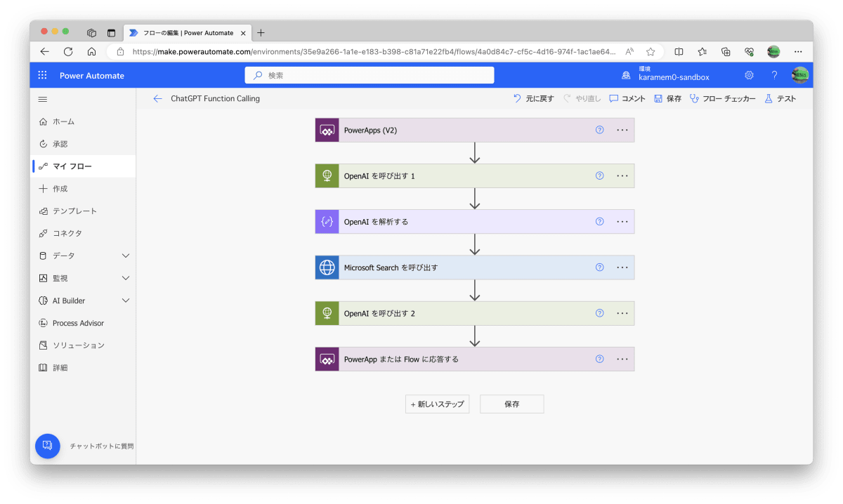Expand the データ menu chevron
Viewport: 843px width, 504px height.
(x=126, y=256)
